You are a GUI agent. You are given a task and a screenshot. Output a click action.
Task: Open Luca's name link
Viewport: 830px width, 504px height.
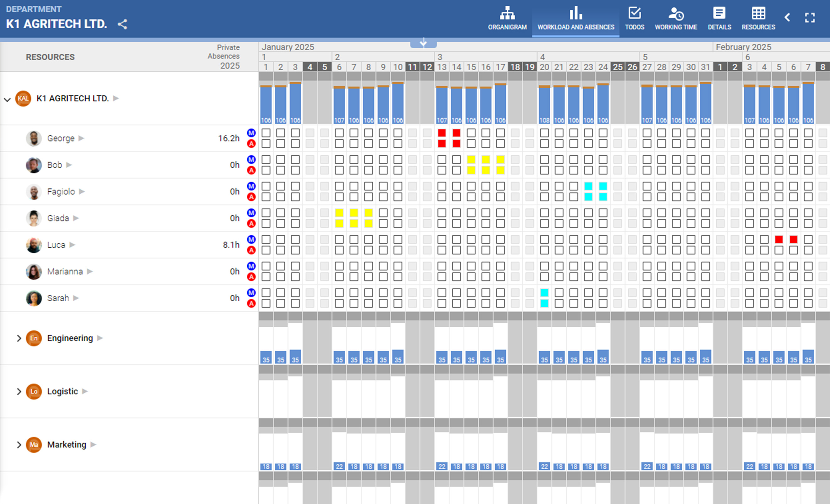[56, 245]
